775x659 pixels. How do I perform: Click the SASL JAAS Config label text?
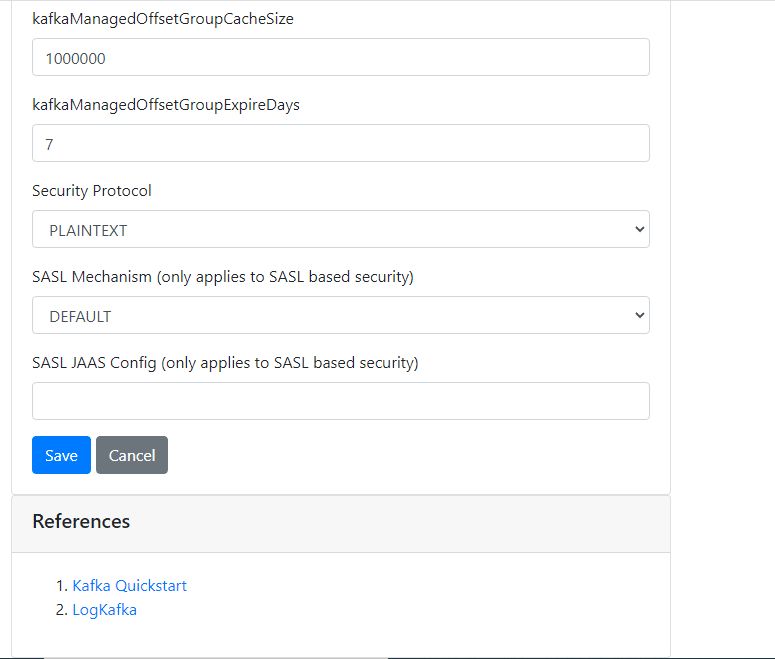pyautogui.click(x=225, y=363)
